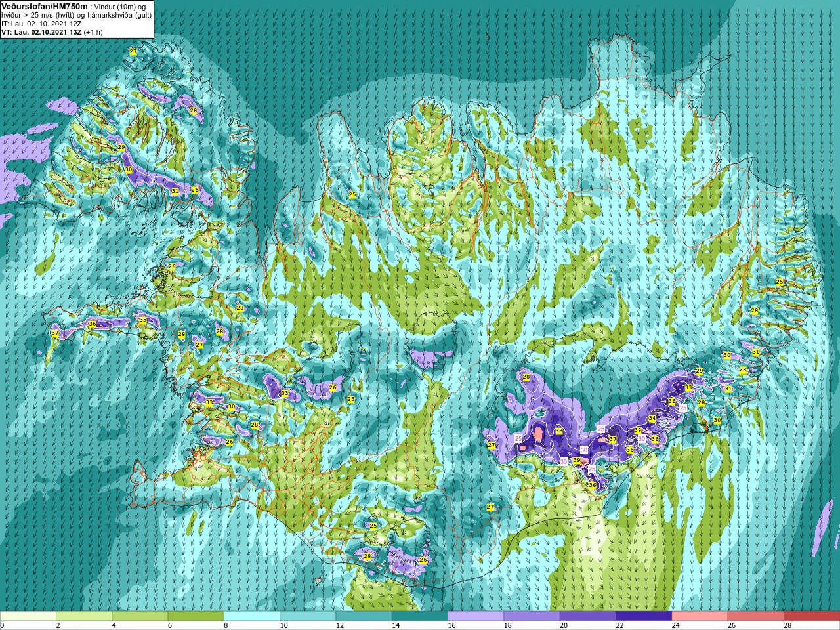The width and height of the screenshot is (840, 630).
Task: Click the light green 2–4 legend swatch
Action: 84,616
